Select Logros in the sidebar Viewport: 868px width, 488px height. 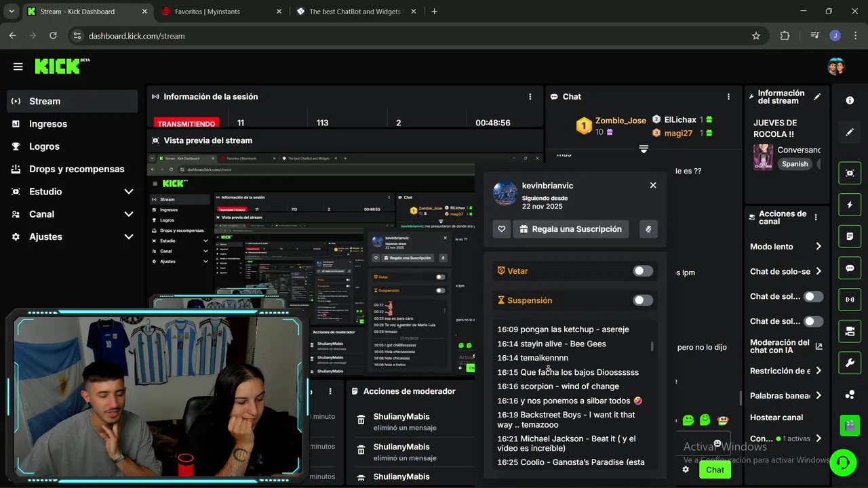[x=72, y=146]
